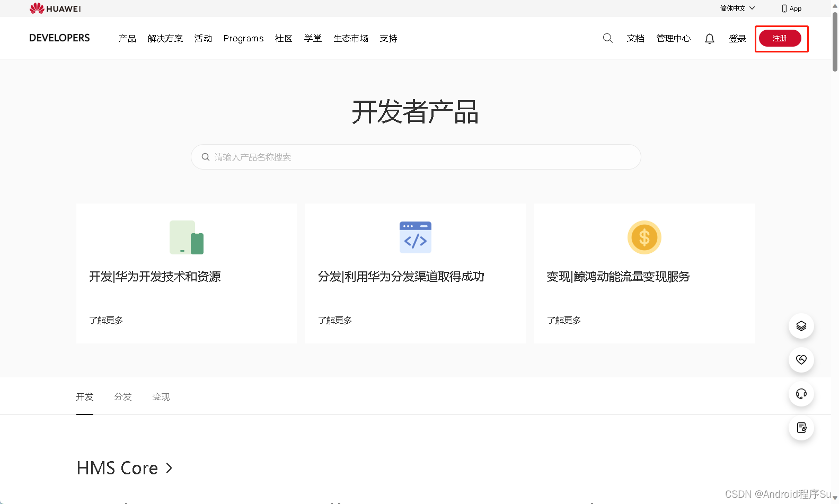This screenshot has height=504, width=839.
Task: Open the 变现|鲸鸿动能流量变现服务 card title
Action: coord(619,277)
